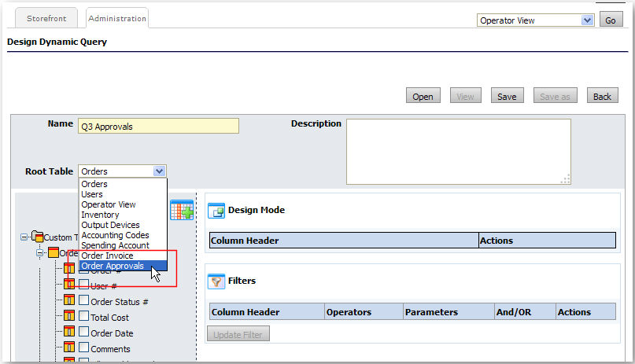Click inside the Description text area
Image resolution: width=635 pixels, height=364 pixels.
click(458, 151)
